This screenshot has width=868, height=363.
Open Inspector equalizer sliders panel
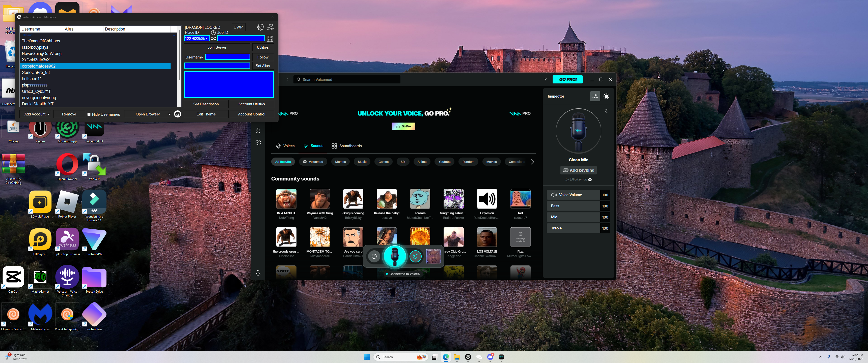(x=595, y=96)
